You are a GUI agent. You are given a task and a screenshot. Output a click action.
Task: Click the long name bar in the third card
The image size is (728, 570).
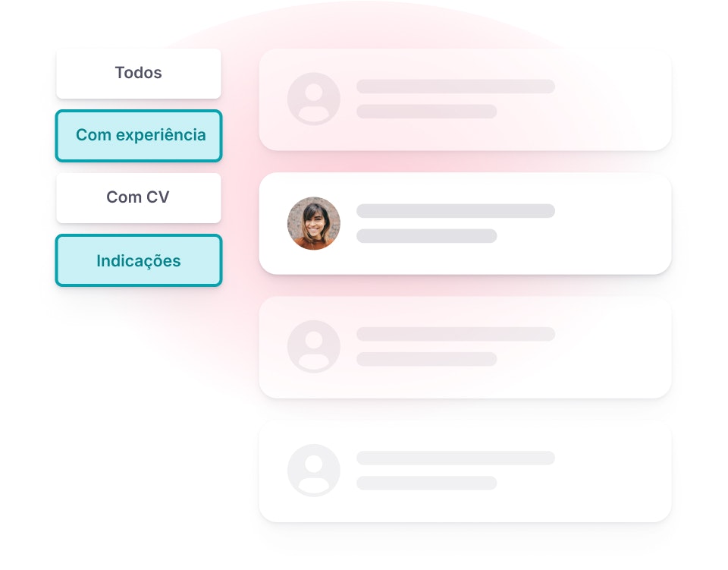[x=455, y=334]
